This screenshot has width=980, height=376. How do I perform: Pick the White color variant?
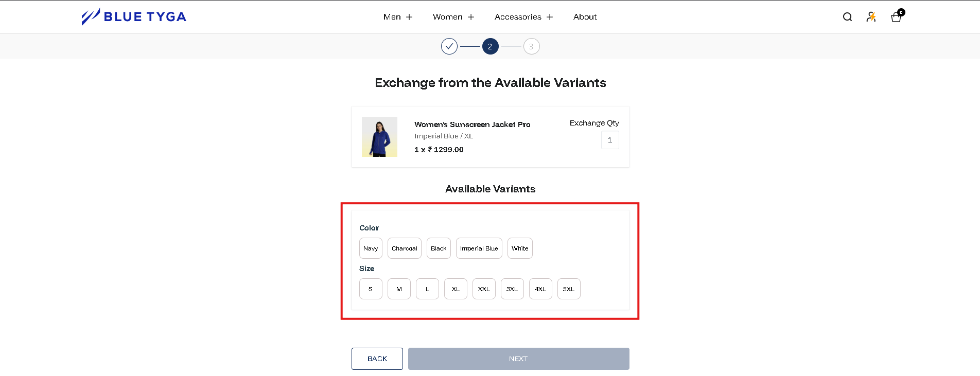click(520, 248)
